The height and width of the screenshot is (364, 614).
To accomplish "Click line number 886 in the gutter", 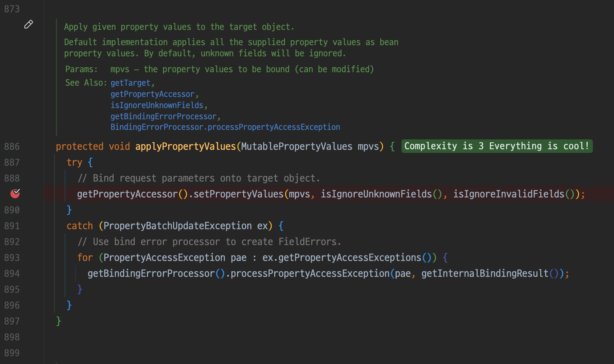I will pyautogui.click(x=12, y=146).
